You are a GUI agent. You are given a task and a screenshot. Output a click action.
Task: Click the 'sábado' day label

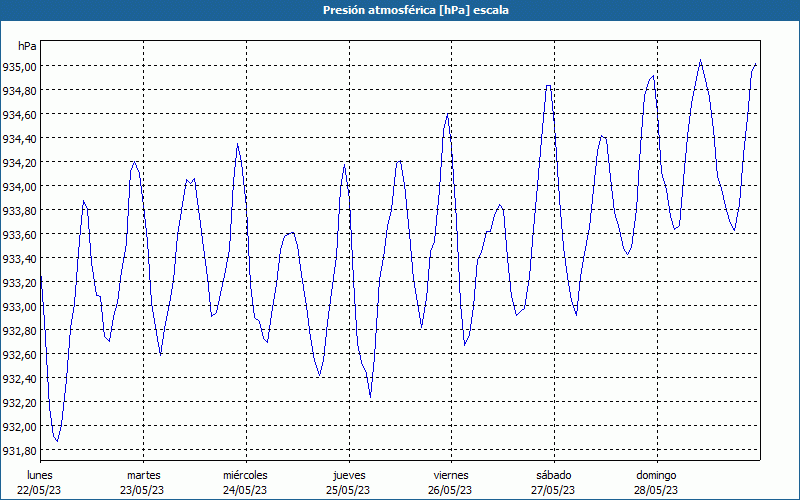554,475
